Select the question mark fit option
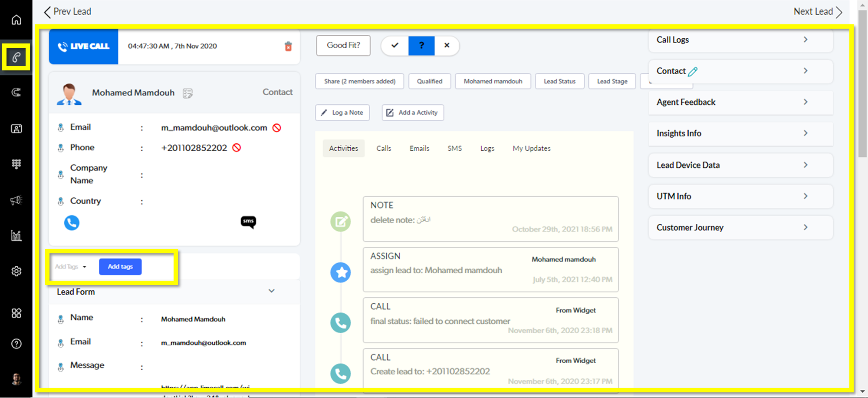 421,46
